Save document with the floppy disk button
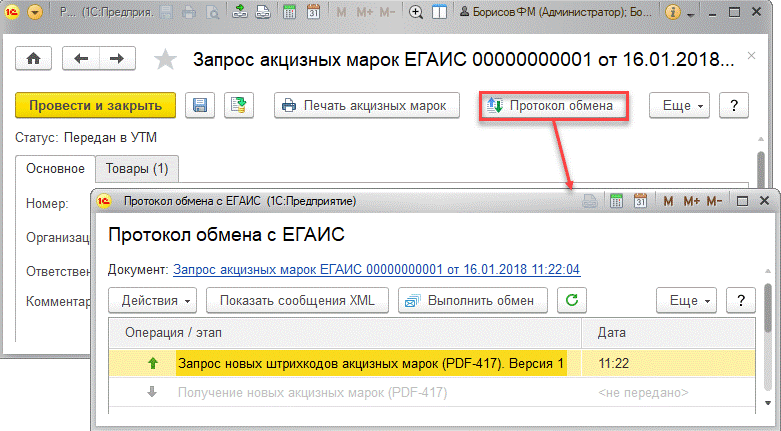The width and height of the screenshot is (781, 431). click(x=200, y=105)
